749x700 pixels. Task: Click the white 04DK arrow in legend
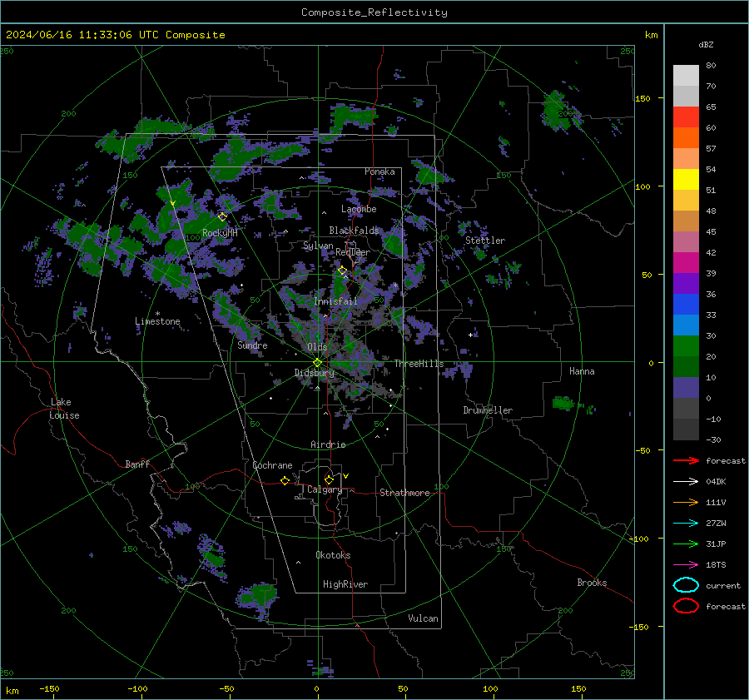[686, 481]
